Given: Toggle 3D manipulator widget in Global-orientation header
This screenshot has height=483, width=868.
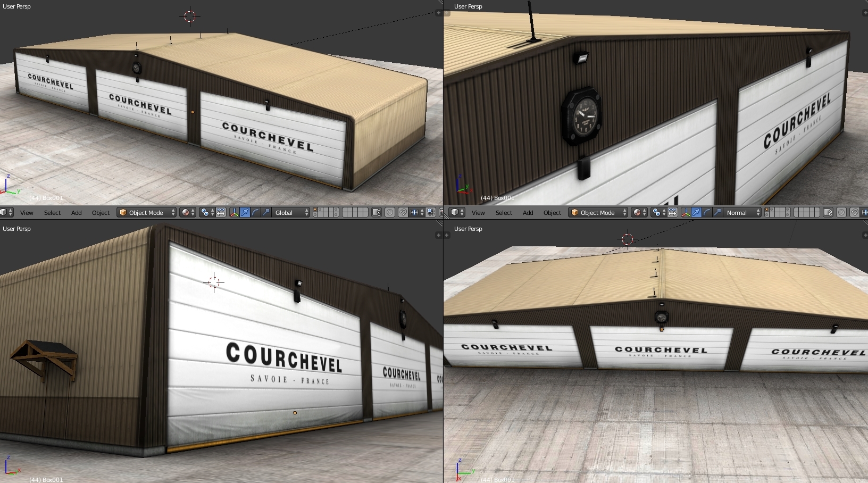Looking at the screenshot, I should click(x=235, y=212).
